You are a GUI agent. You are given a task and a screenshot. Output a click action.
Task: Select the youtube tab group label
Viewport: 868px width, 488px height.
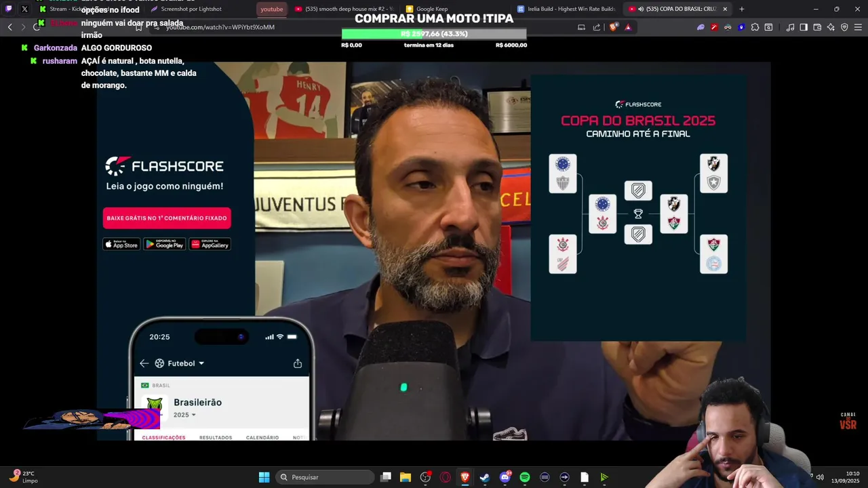click(x=272, y=9)
